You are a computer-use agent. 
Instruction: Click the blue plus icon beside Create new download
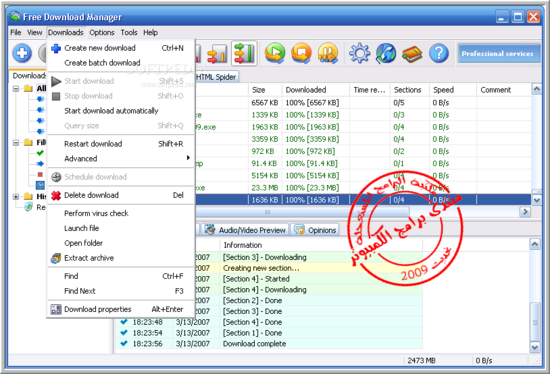click(56, 48)
